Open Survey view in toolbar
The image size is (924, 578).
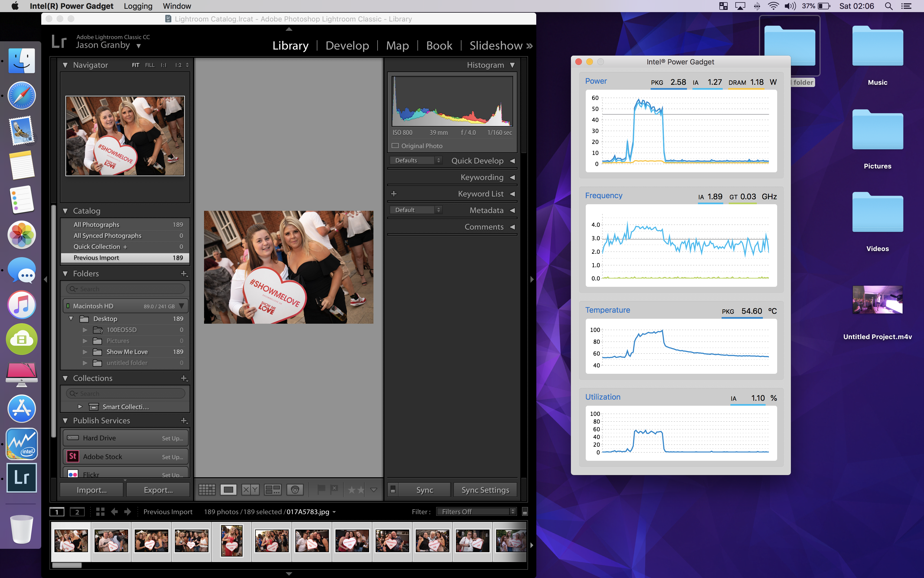(273, 490)
